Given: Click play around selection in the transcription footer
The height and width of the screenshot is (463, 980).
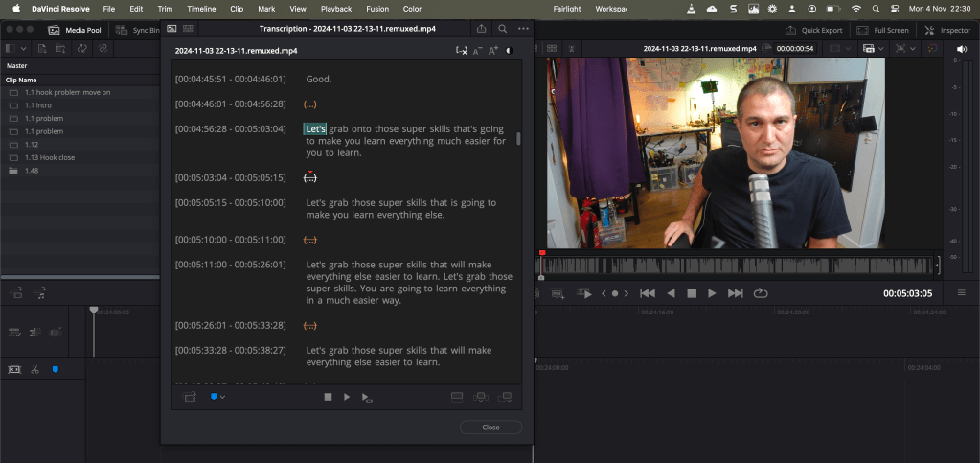Looking at the screenshot, I should click(368, 397).
